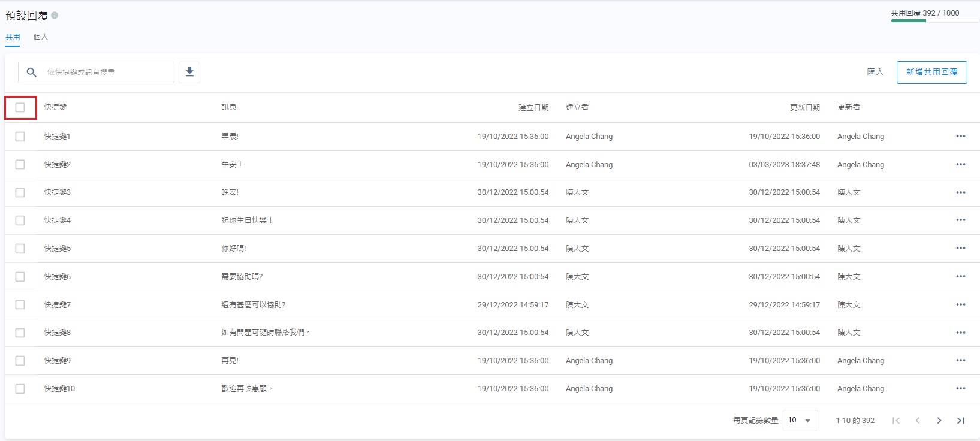This screenshot has width=980, height=441.
Task: Switch to the 個人 tab
Action: click(40, 37)
